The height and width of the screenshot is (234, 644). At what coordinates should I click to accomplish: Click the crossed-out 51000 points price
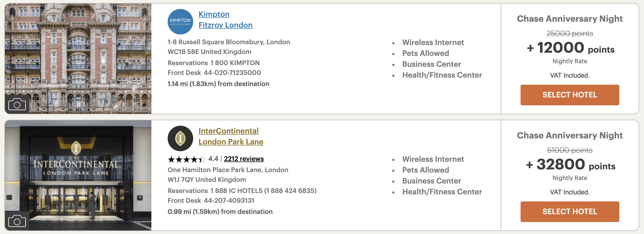(570, 151)
